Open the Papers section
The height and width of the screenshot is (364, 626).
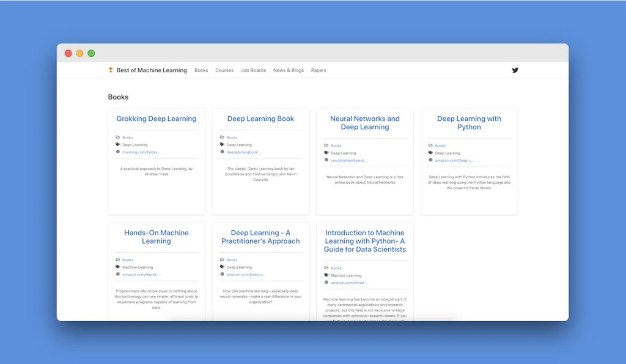point(319,70)
